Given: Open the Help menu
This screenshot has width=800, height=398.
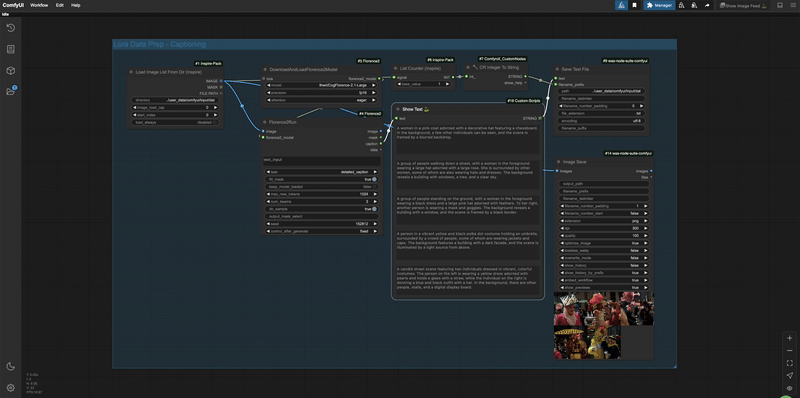Looking at the screenshot, I should (76, 5).
